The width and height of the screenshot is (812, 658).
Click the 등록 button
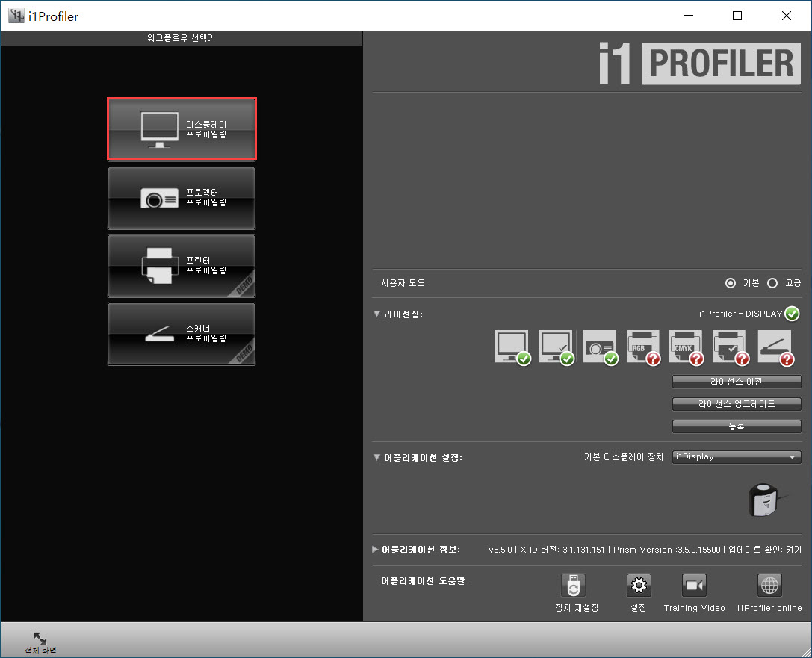(x=737, y=426)
